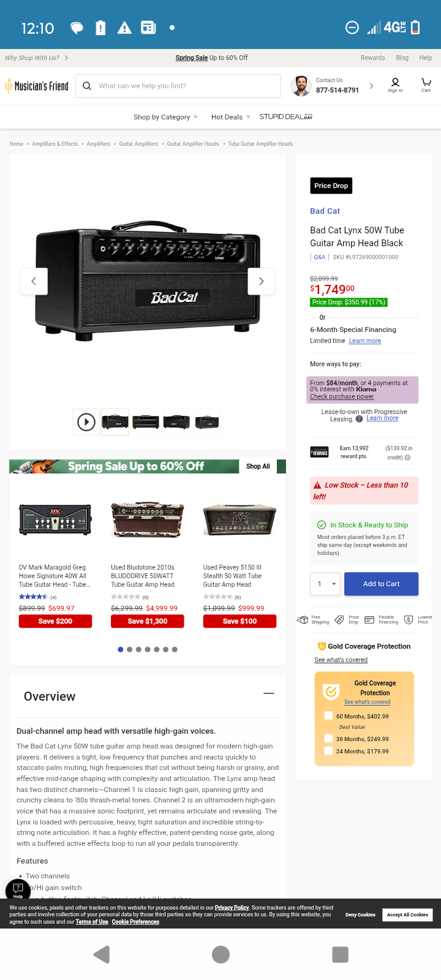Open the Hot Deals menu
Screen dimensions: 441x980
[x=230, y=117]
